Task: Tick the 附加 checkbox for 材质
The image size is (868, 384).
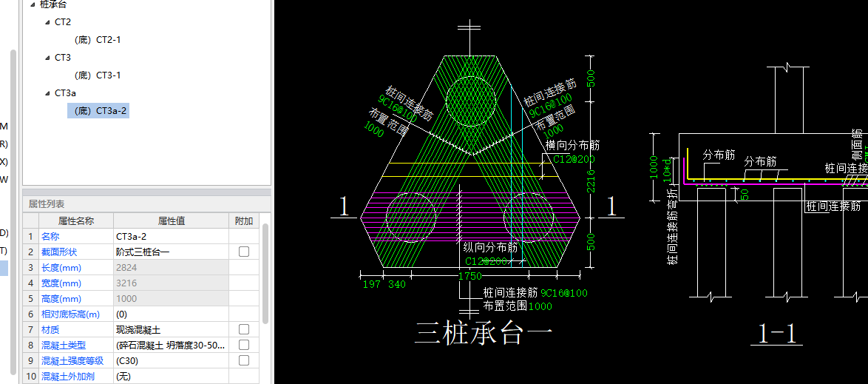Action: pos(243,329)
